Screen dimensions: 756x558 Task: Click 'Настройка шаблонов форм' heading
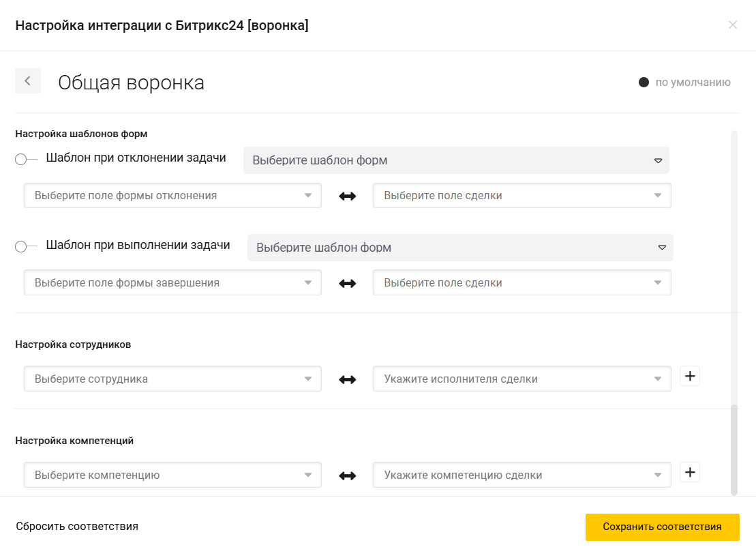(82, 134)
